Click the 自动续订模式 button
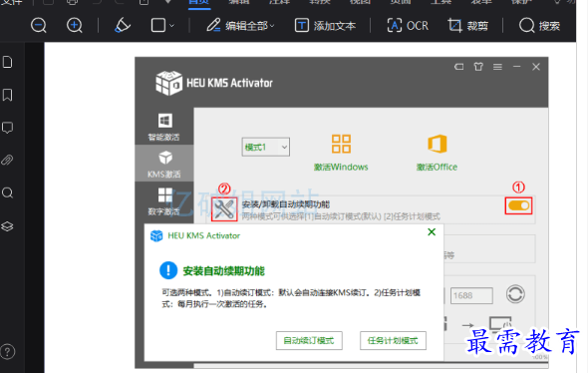 pyautogui.click(x=309, y=341)
